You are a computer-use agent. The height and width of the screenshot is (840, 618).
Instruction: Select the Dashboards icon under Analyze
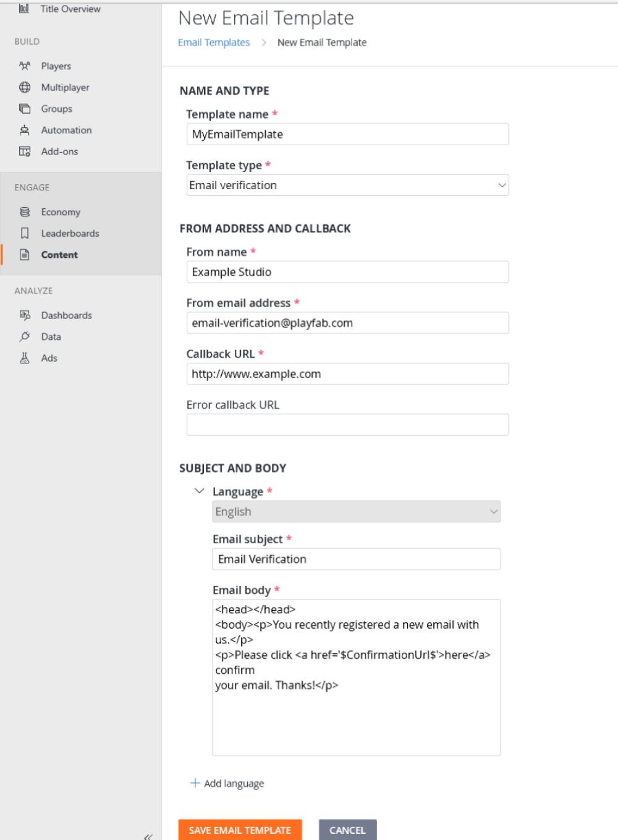click(25, 315)
